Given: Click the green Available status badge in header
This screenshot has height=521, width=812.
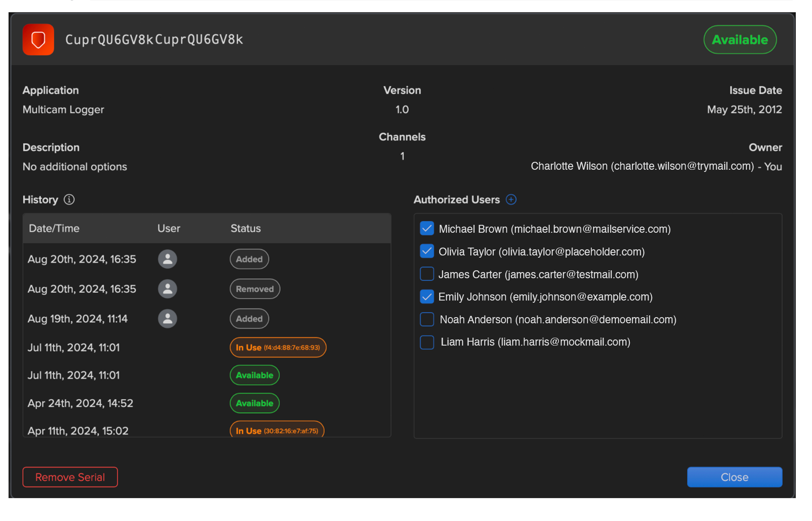Looking at the screenshot, I should point(740,40).
